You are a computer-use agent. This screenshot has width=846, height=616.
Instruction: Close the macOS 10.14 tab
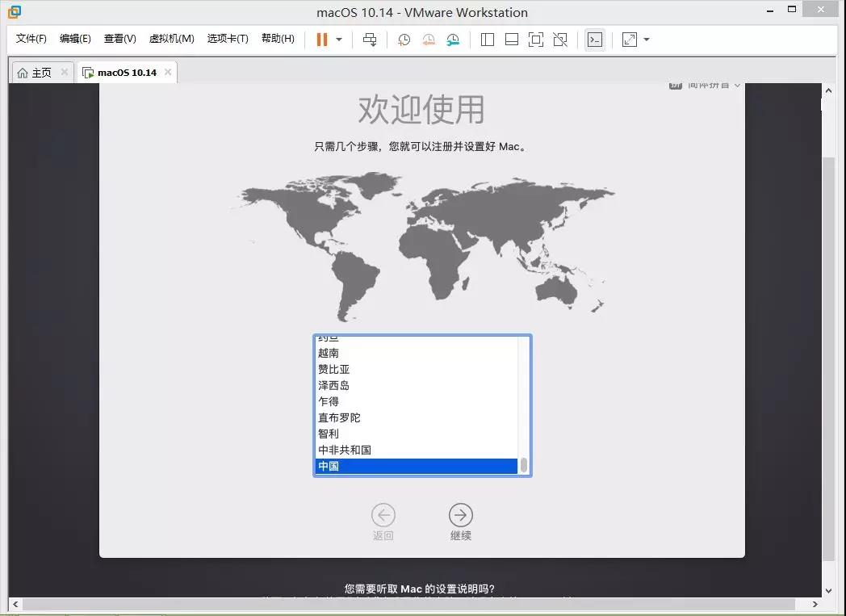coord(168,72)
